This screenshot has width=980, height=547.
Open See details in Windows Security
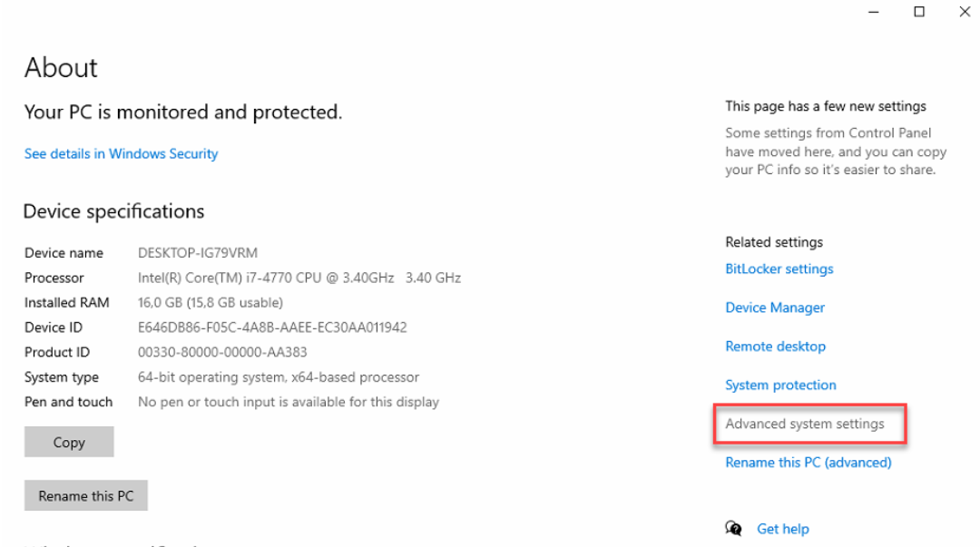[121, 154]
